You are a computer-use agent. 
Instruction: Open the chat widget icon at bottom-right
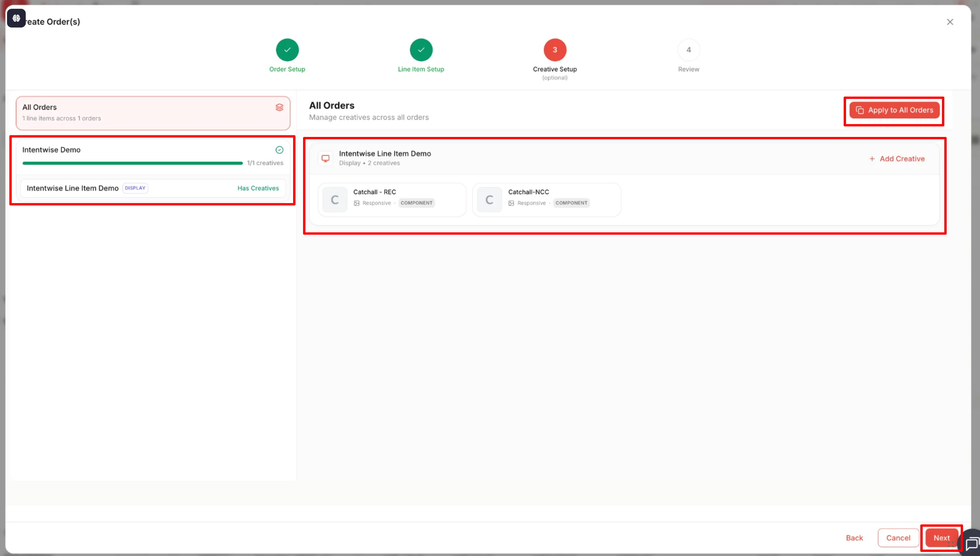pyautogui.click(x=971, y=543)
